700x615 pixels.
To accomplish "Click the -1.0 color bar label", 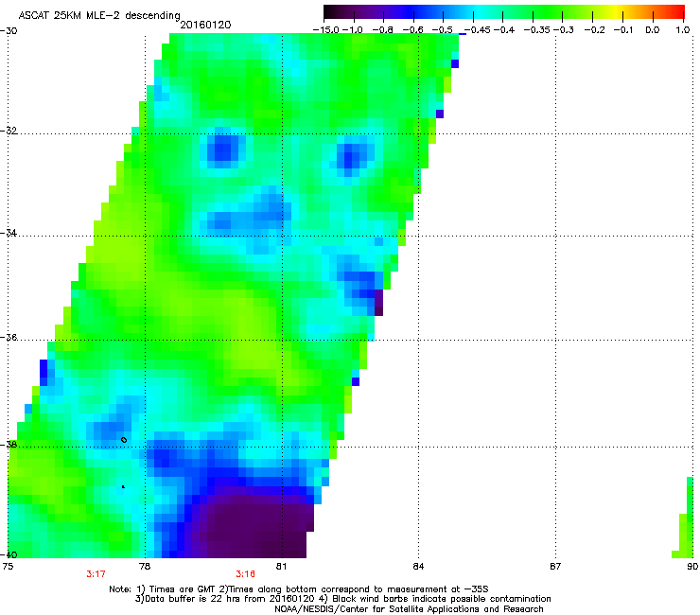I will pyautogui.click(x=353, y=30).
